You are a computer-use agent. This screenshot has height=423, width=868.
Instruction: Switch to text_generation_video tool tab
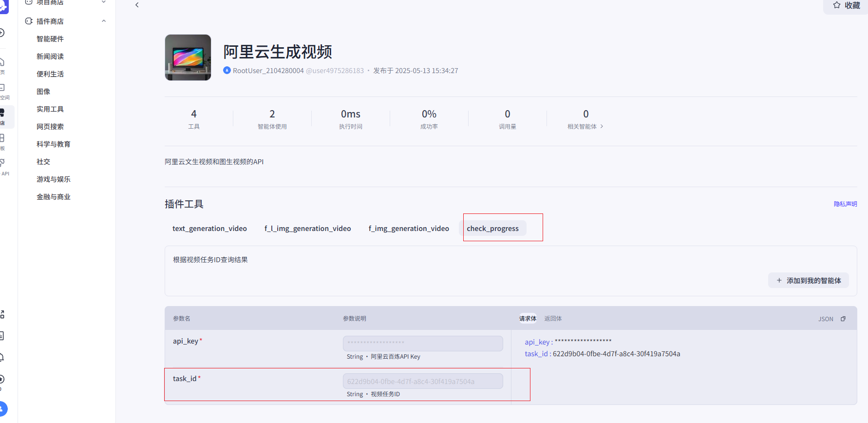tap(209, 229)
